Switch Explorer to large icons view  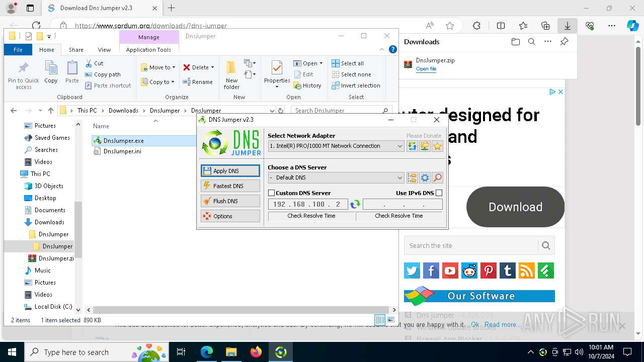click(390, 320)
